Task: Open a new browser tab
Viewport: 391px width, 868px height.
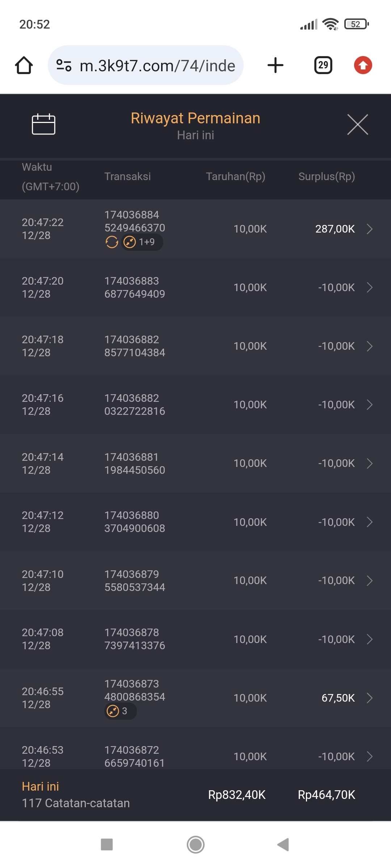Action: (275, 65)
